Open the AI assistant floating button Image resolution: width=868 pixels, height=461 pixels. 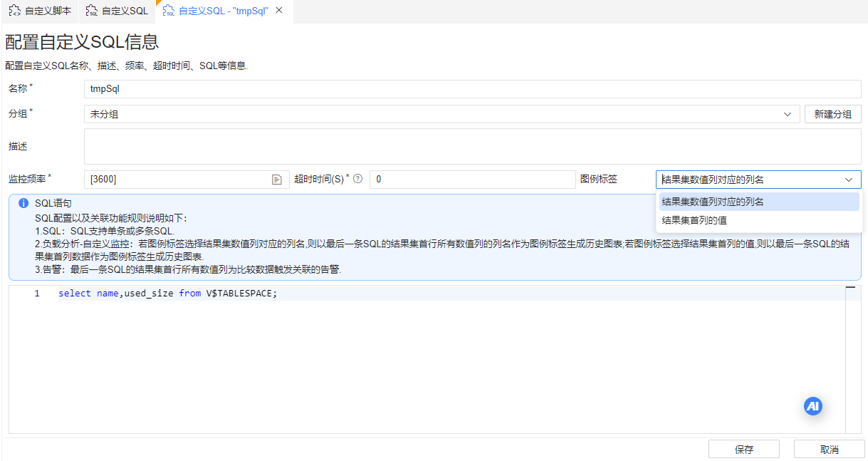tap(813, 406)
